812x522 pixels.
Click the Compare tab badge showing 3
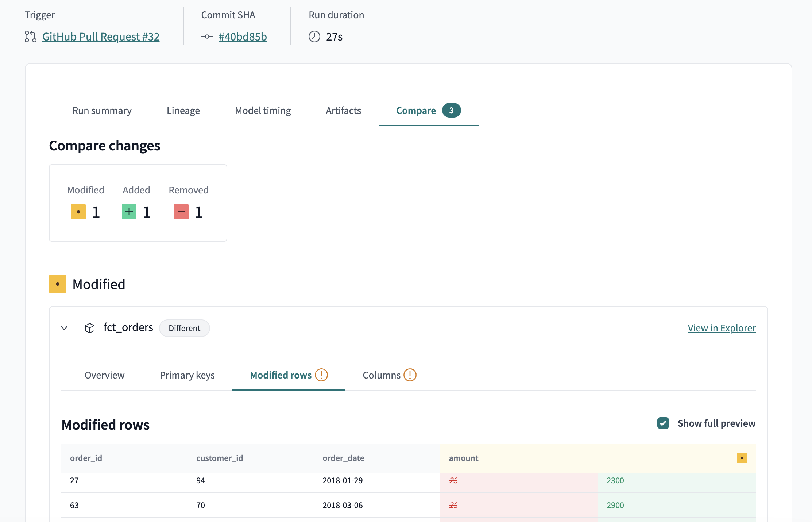click(452, 110)
